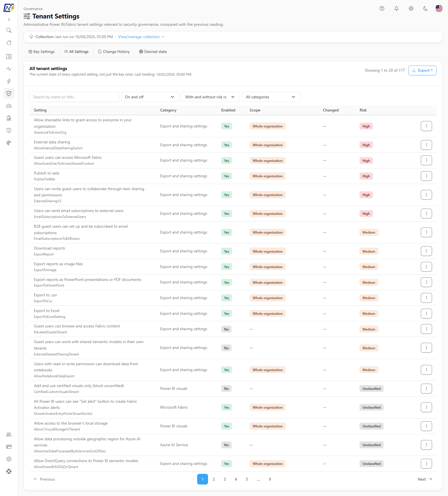Open the help question mark icon
The height and width of the screenshot is (496, 448).
(382, 8)
